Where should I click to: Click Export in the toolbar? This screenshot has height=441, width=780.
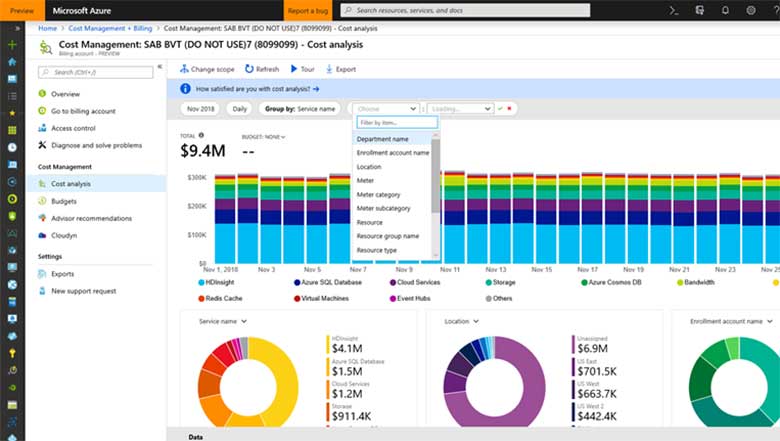click(x=341, y=69)
